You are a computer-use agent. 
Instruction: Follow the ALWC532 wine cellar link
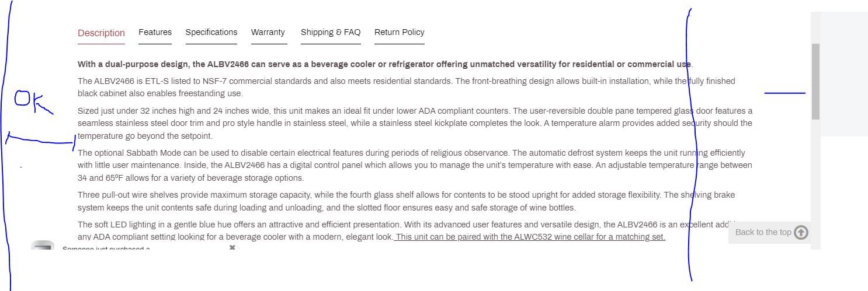click(x=530, y=237)
